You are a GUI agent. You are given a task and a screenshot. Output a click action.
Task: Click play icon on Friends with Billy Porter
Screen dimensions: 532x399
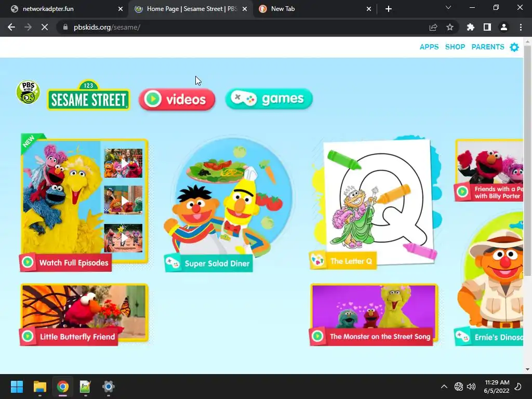(462, 192)
